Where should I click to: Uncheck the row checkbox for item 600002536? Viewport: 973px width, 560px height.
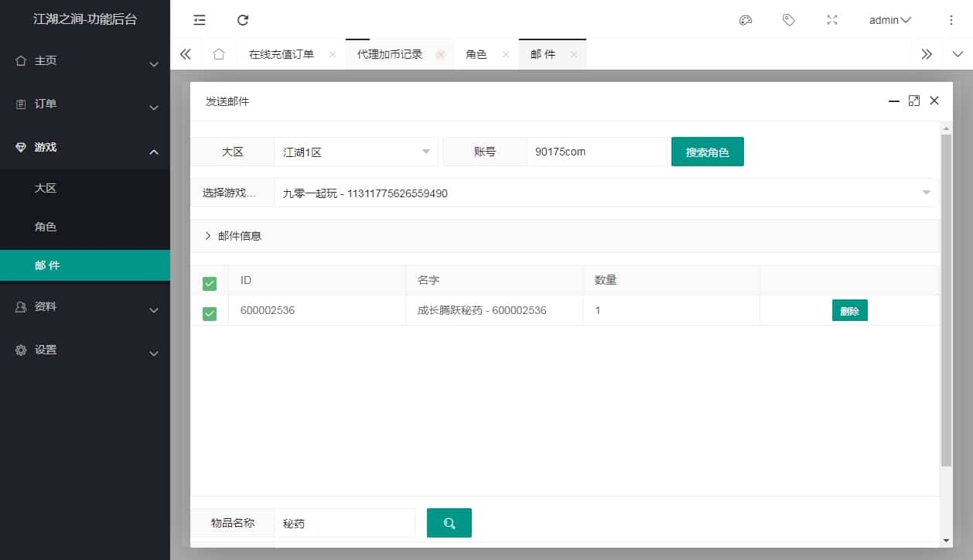[x=210, y=313]
